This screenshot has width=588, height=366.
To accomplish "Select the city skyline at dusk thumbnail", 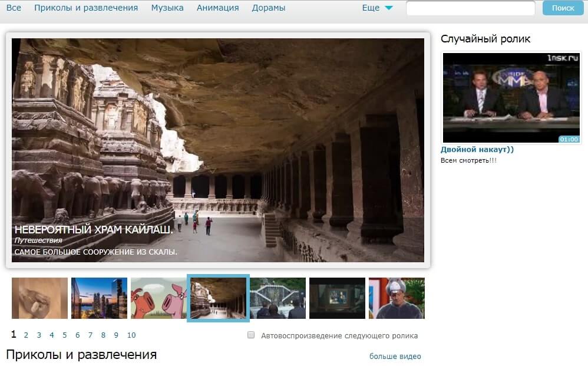I will click(x=99, y=298).
